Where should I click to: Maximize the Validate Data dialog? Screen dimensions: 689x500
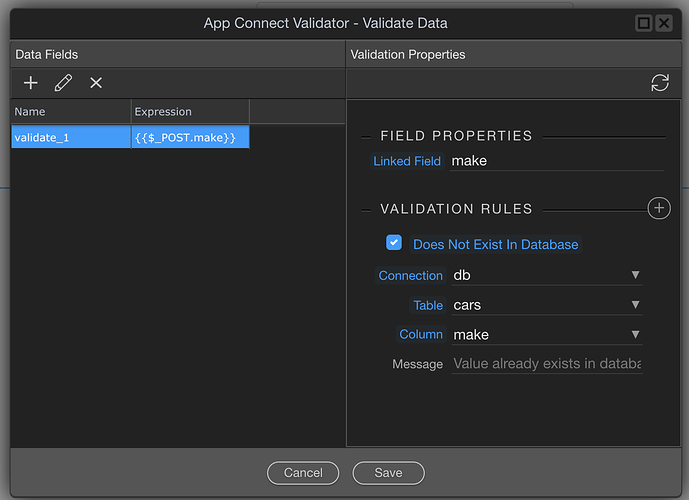point(644,23)
